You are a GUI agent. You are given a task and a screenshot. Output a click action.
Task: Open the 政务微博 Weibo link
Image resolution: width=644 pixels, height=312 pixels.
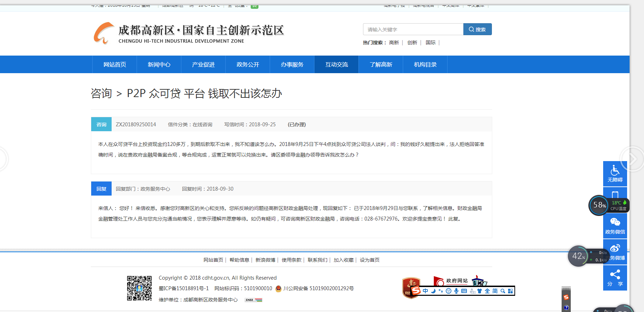[615, 252]
